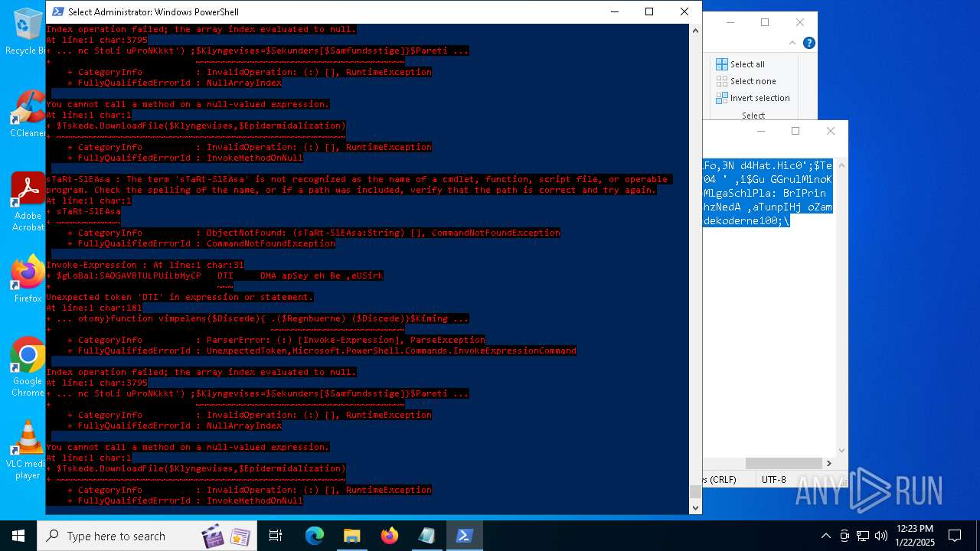Click the '$Tskede.DownloadFile' error line near top

tap(196, 126)
